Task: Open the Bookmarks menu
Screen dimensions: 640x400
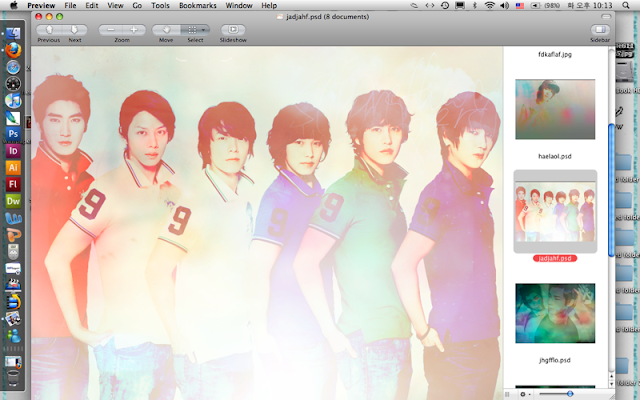Action: [x=198, y=5]
